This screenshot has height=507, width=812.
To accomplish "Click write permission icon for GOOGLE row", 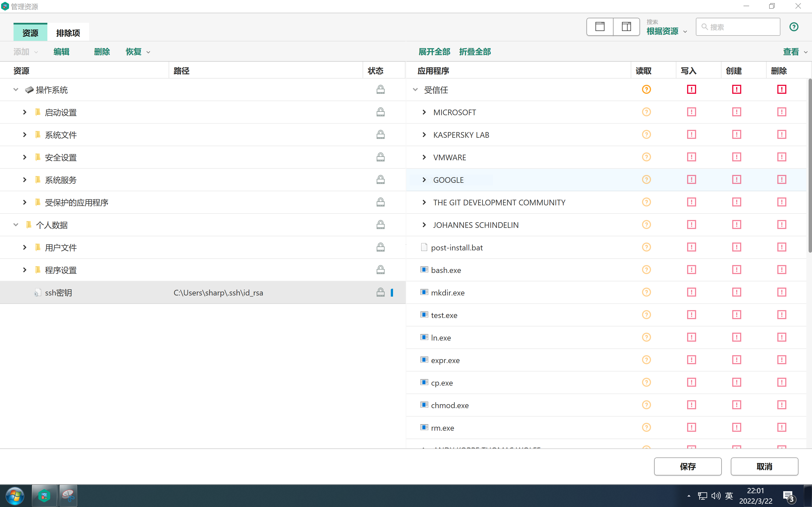I will tap(691, 180).
